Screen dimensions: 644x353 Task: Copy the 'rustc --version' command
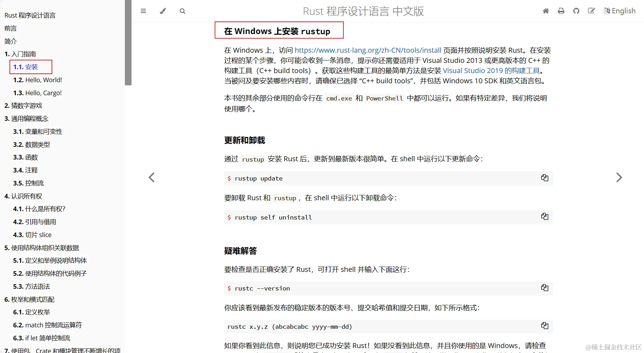544,288
